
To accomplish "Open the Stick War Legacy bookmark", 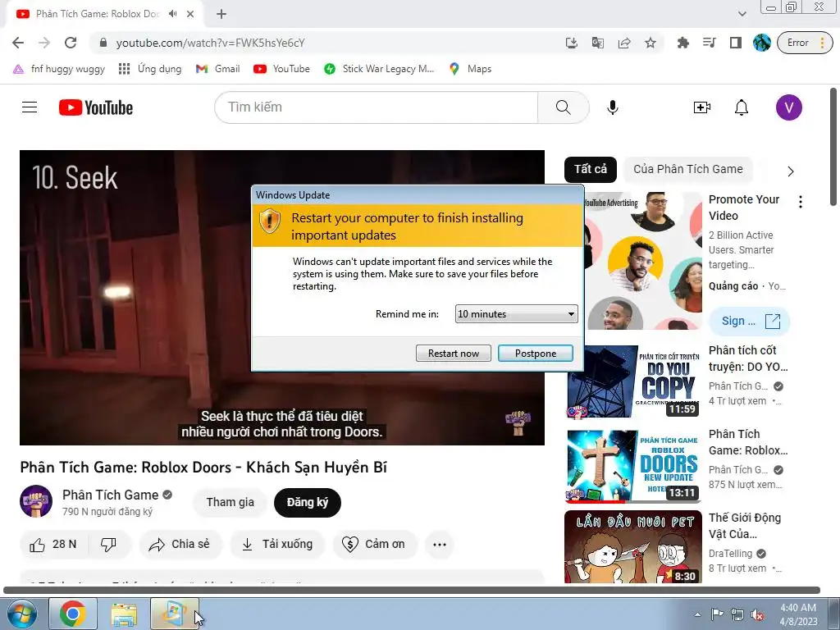I will coord(379,69).
